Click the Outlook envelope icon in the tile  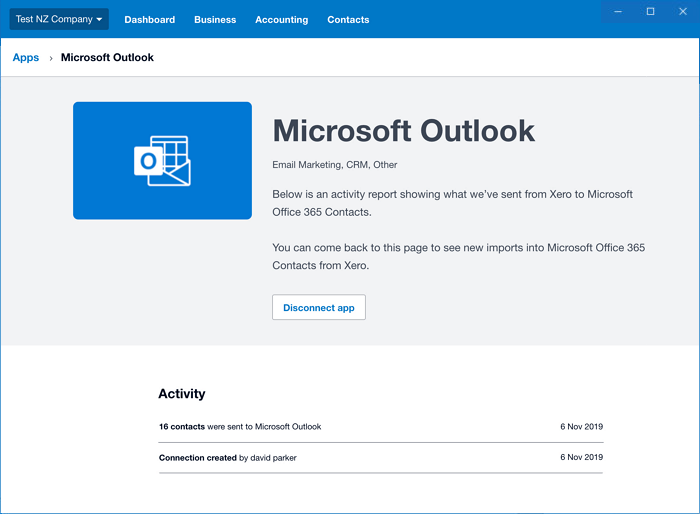(162, 161)
